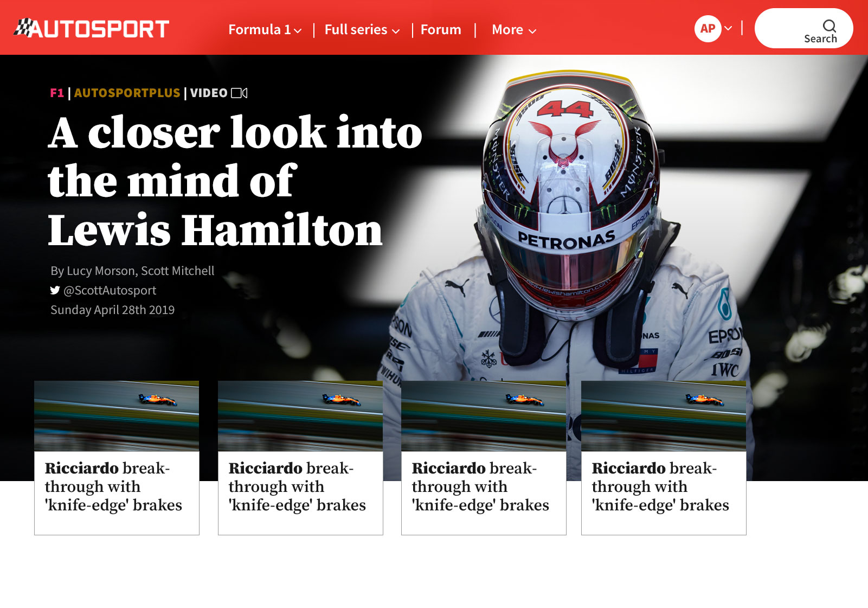Click the Twitter bird icon
This screenshot has width=868, height=608.
pyautogui.click(x=55, y=290)
